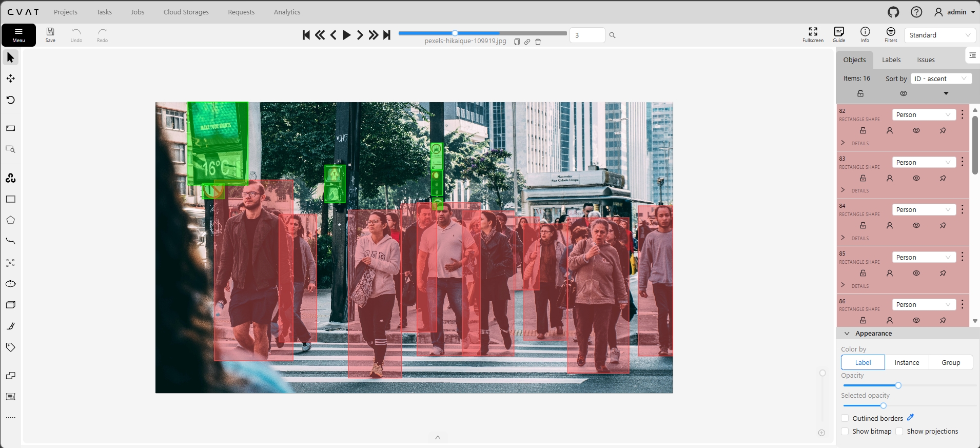
Task: Switch to the Issues tab
Action: [926, 60]
